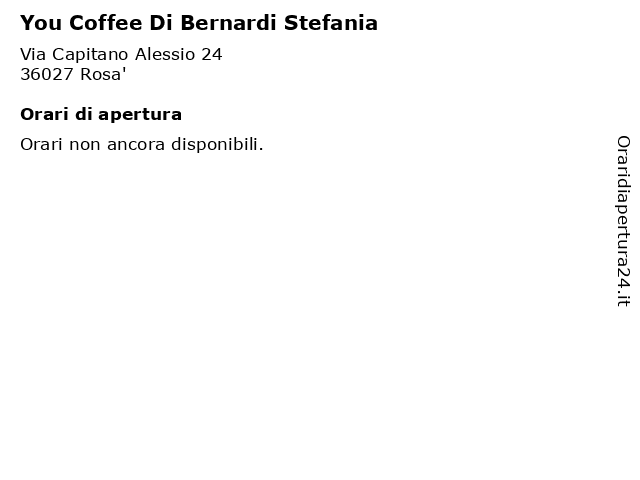Viewport: 640px width, 480px height.
Task: Click the word disponibili in the message
Action: click(217, 144)
